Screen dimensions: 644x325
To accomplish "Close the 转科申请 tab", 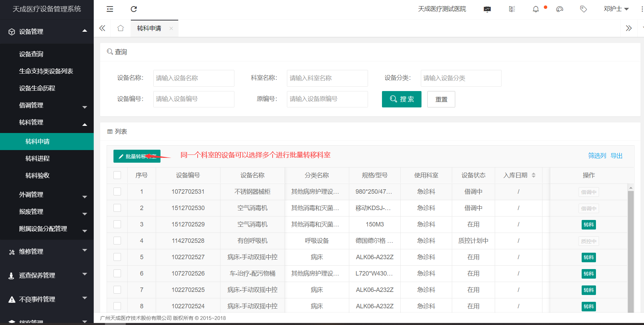I will pos(171,29).
